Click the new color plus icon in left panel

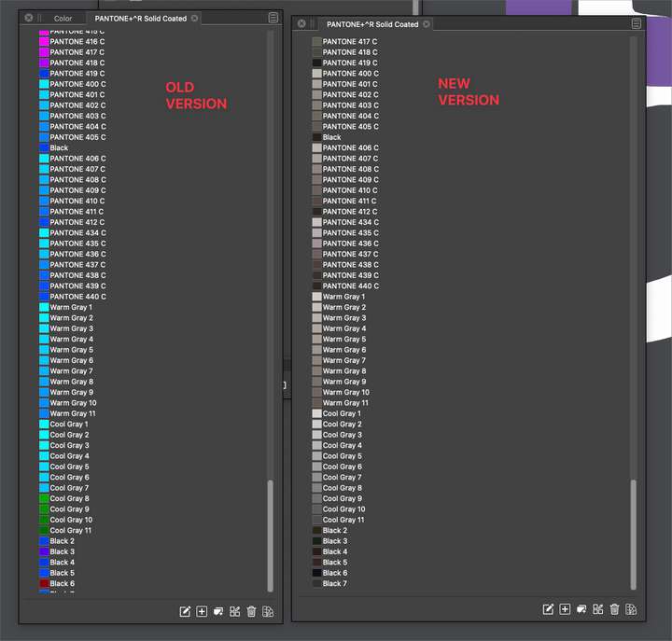click(202, 611)
